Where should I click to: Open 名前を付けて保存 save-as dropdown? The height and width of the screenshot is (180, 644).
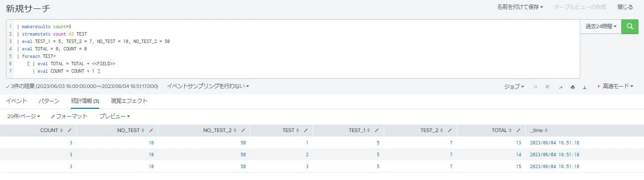click(x=520, y=7)
